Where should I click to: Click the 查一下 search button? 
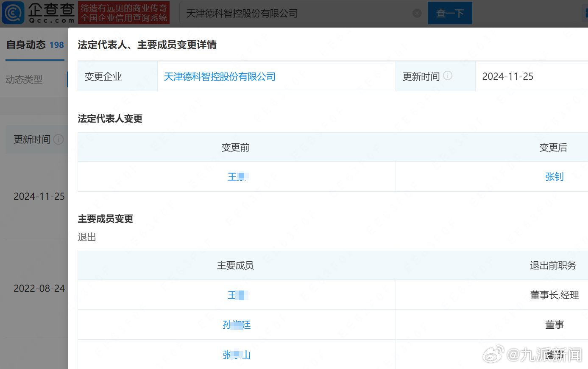tap(450, 13)
